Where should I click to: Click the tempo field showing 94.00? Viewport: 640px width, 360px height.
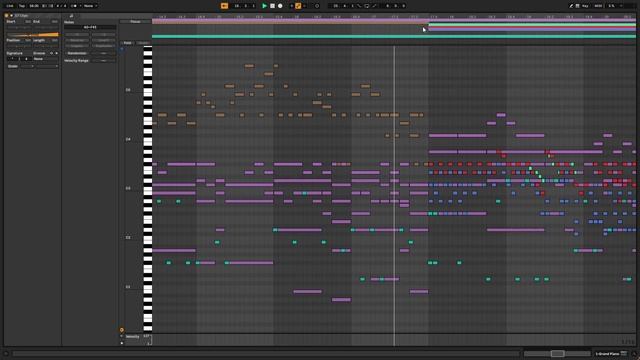tap(34, 6)
